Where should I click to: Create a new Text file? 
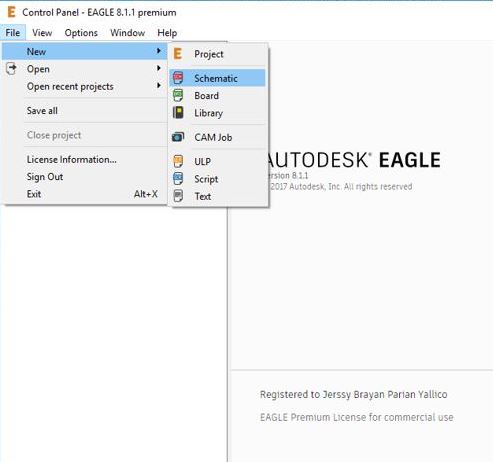(217, 196)
